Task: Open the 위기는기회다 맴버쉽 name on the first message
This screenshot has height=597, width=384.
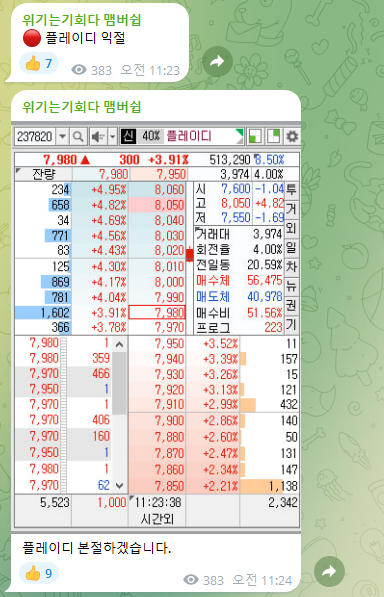Action: [x=81, y=20]
